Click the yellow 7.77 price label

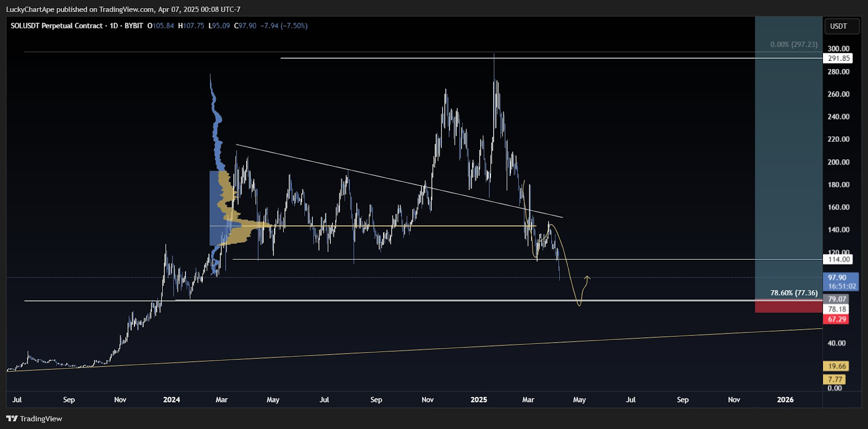[835, 380]
